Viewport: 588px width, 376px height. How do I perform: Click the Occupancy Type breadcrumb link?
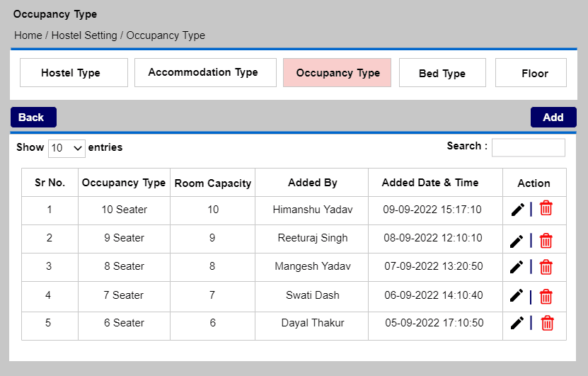166,35
